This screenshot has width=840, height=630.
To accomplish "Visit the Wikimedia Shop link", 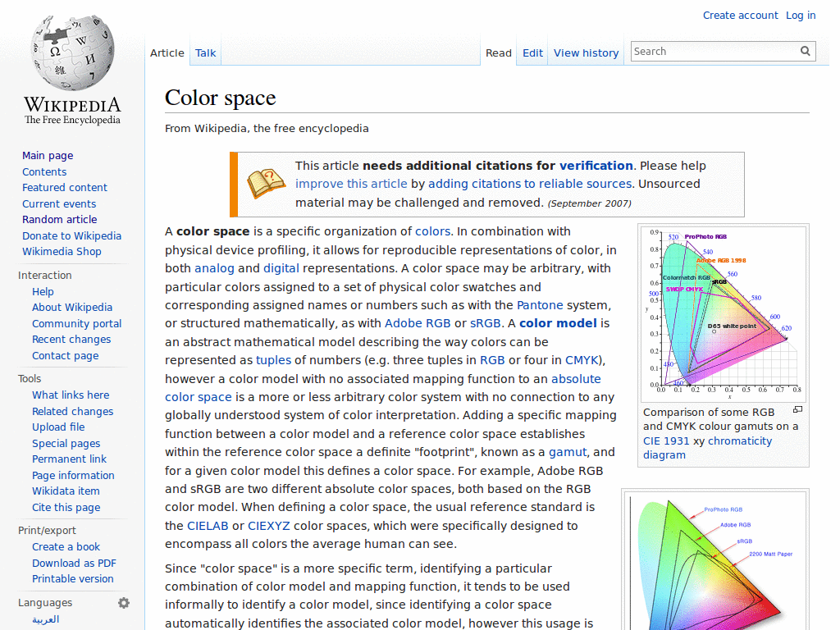I will pos(62,251).
